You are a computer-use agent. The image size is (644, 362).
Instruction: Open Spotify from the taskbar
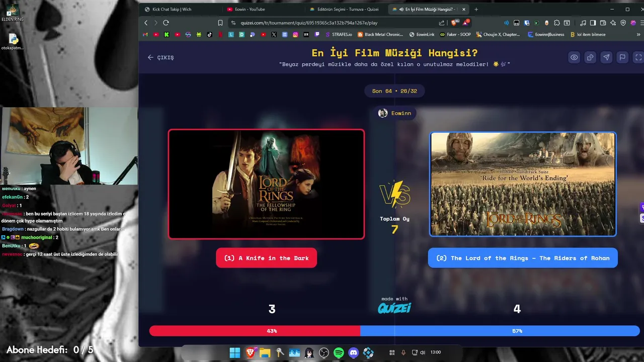[x=339, y=353]
